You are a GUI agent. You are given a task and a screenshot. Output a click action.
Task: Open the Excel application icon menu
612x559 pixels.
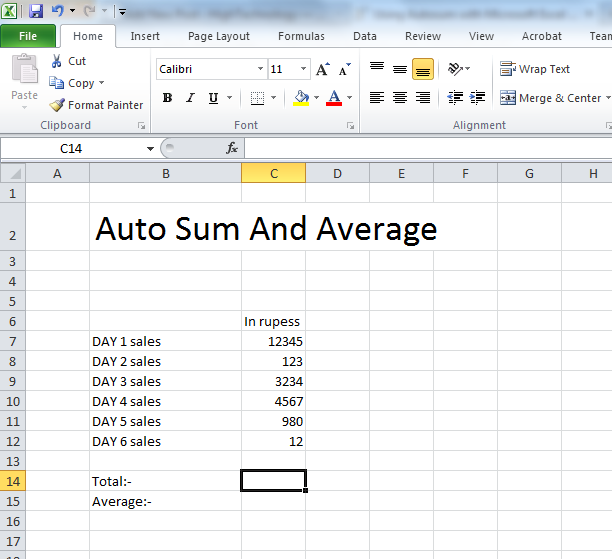click(x=9, y=11)
